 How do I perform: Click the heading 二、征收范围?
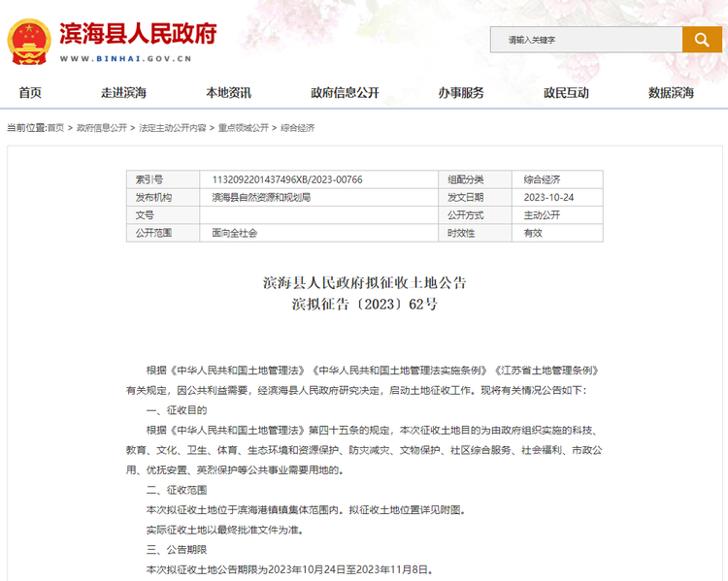[177, 490]
